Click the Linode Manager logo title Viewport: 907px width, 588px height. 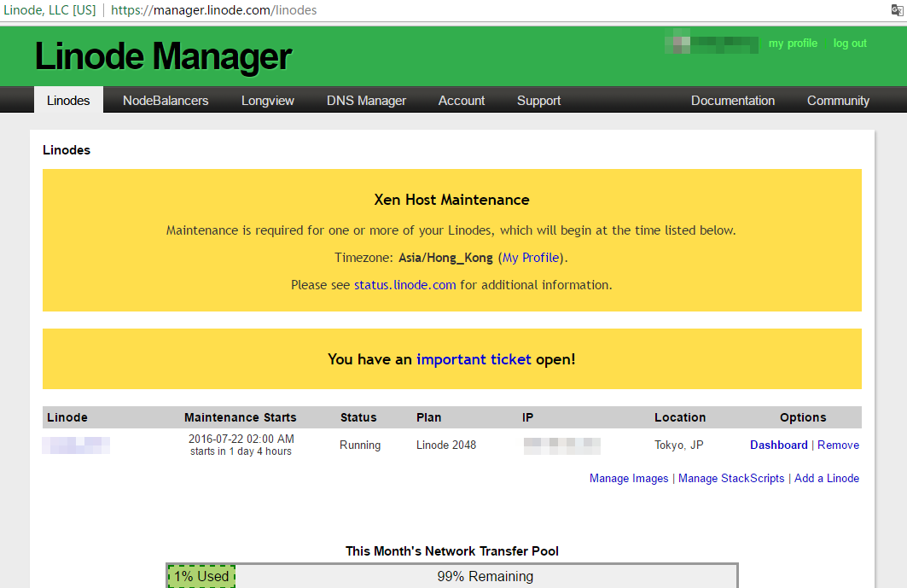163,56
